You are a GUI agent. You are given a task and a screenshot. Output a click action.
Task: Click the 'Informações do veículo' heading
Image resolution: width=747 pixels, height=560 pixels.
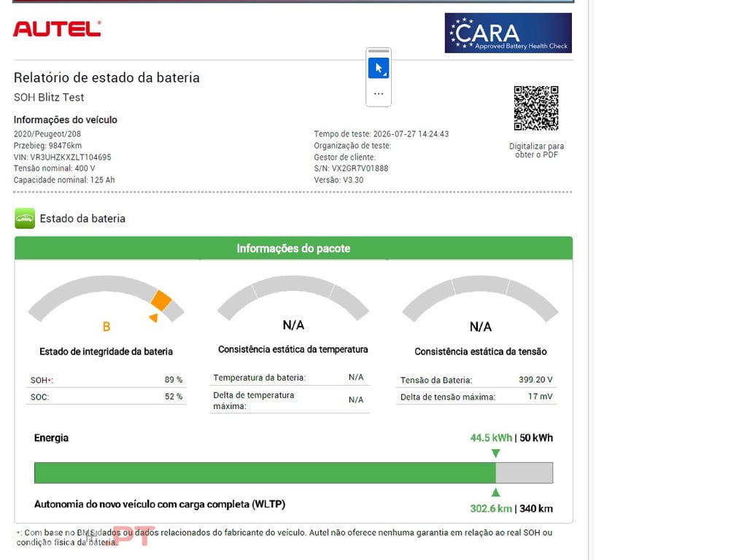coord(65,120)
